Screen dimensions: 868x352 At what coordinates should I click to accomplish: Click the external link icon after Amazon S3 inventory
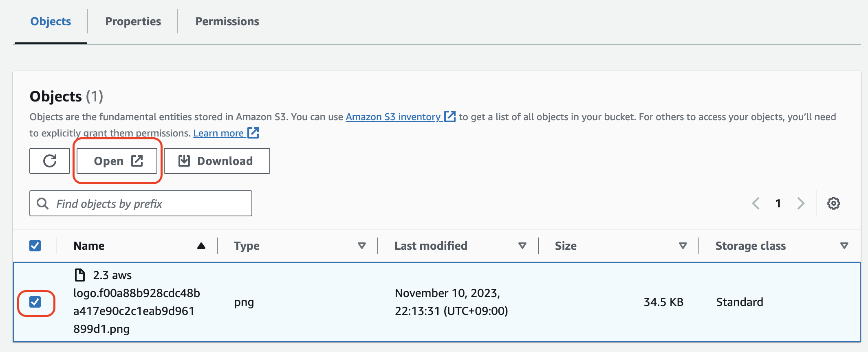449,117
